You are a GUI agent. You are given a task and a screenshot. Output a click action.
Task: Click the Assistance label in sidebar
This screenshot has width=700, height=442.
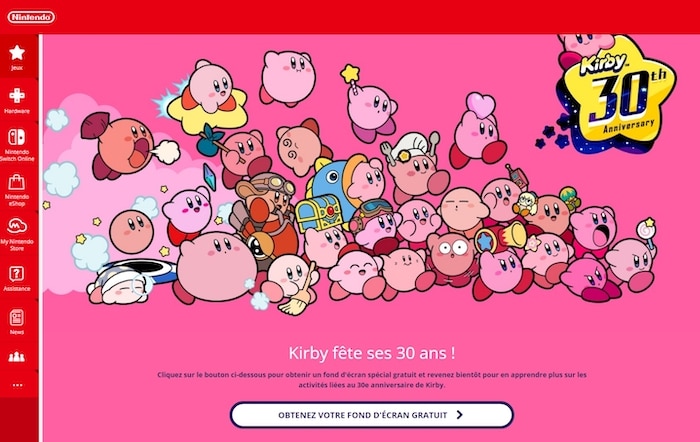click(x=17, y=289)
